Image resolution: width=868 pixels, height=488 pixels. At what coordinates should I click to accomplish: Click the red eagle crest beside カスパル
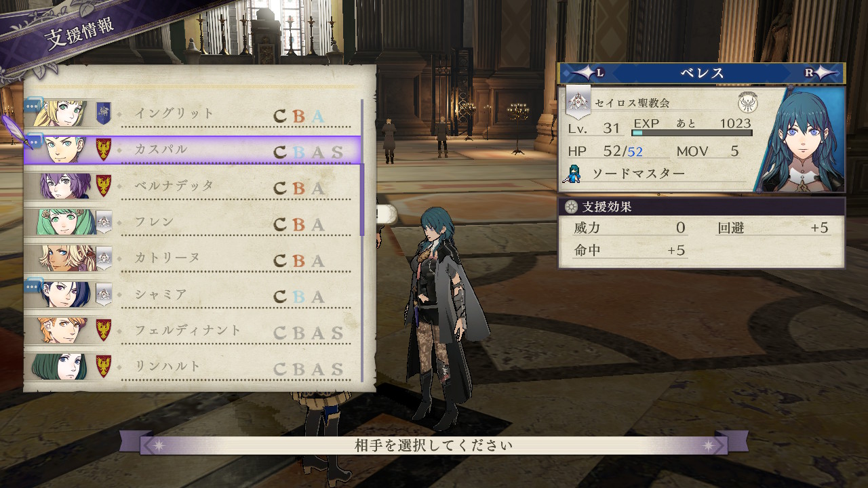(103, 149)
